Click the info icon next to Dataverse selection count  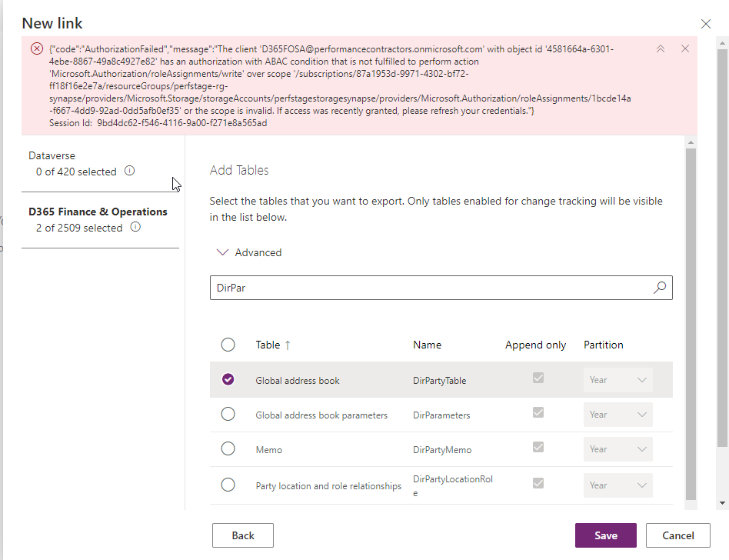click(x=129, y=172)
